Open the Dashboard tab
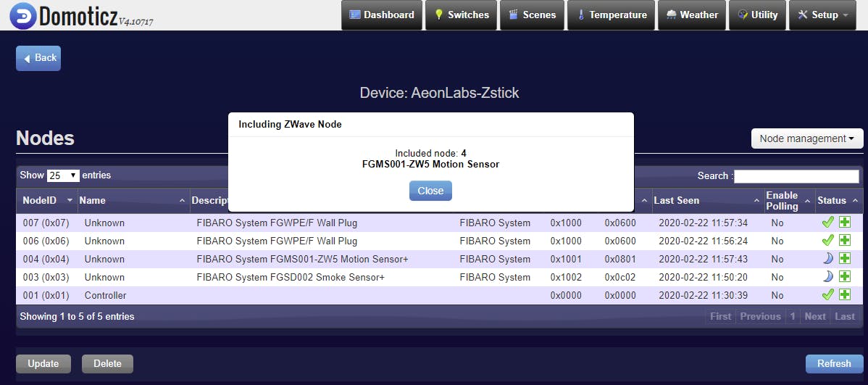 tap(382, 15)
